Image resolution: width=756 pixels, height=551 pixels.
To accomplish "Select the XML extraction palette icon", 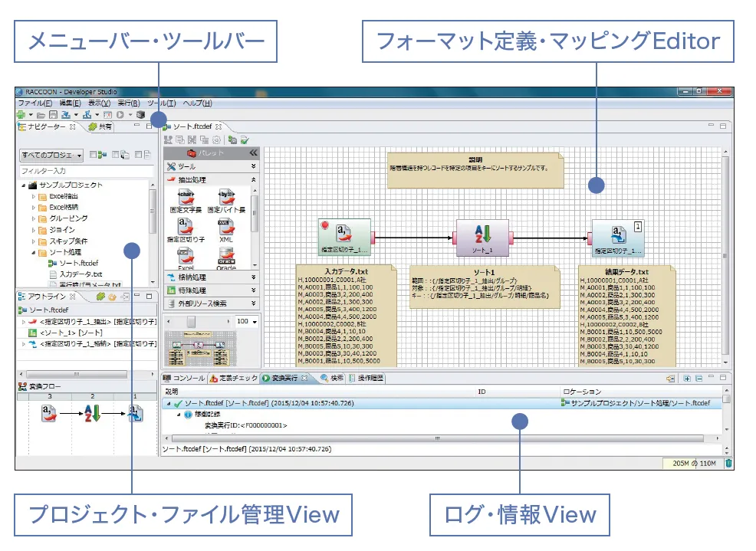I will pyautogui.click(x=226, y=231).
